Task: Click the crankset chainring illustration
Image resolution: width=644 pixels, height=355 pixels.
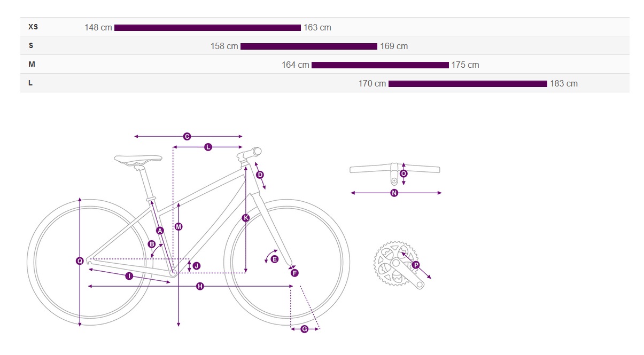Action: pyautogui.click(x=395, y=264)
